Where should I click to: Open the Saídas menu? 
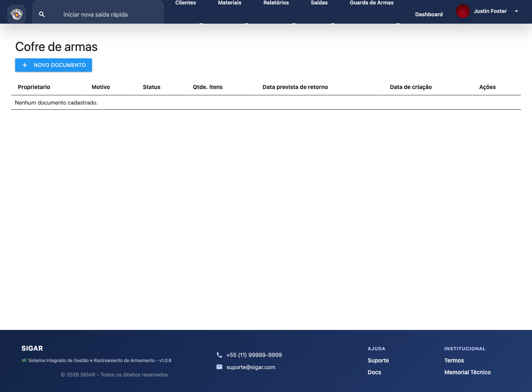[x=319, y=3]
